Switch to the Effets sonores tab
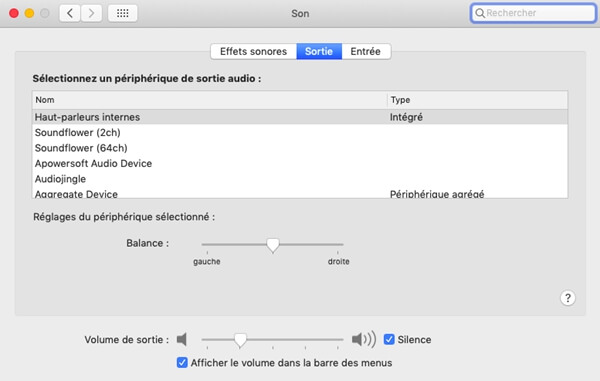 (253, 51)
